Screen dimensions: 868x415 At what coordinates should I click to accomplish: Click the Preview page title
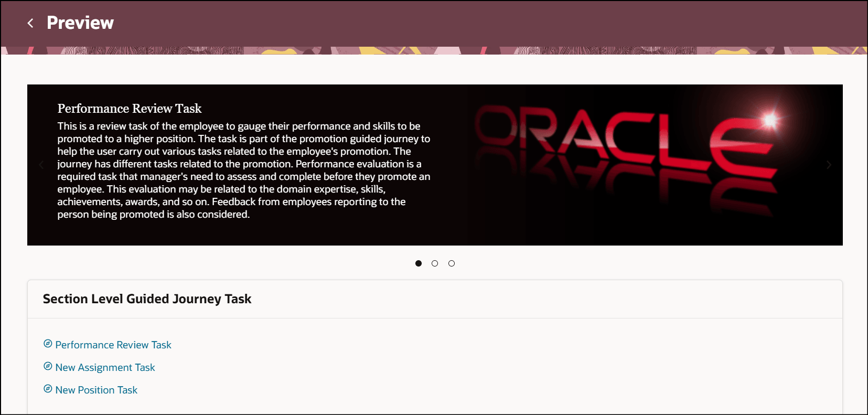click(x=80, y=23)
